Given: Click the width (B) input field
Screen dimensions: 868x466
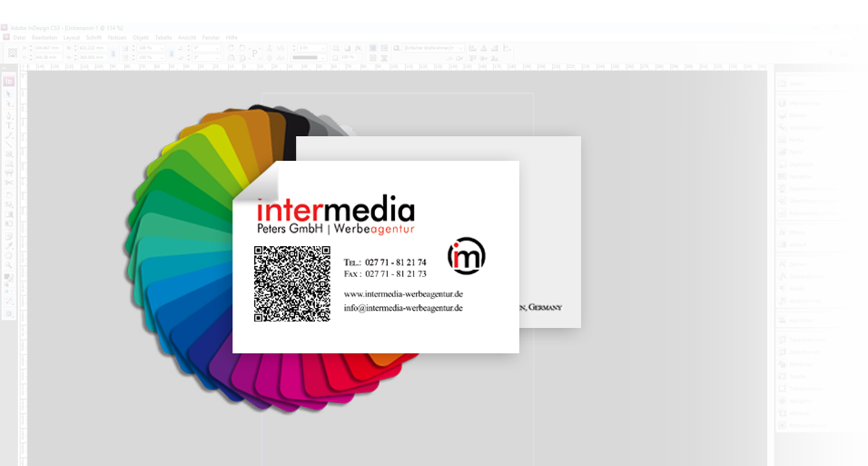Looking at the screenshot, I should coord(92,48).
